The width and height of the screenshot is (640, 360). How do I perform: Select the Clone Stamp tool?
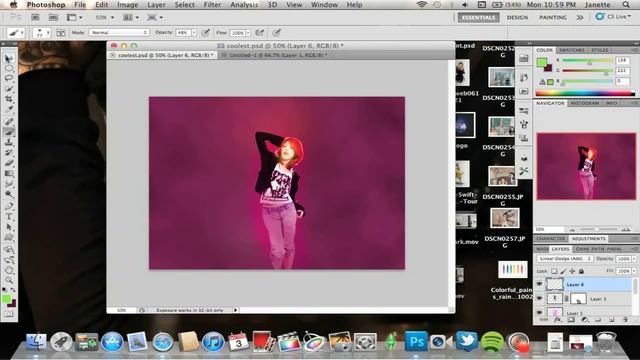(x=9, y=142)
